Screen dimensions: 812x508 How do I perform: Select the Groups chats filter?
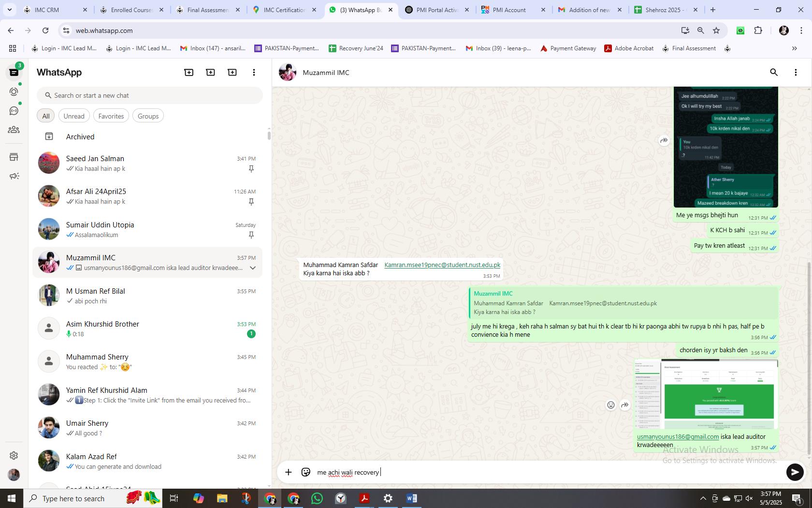pos(148,116)
